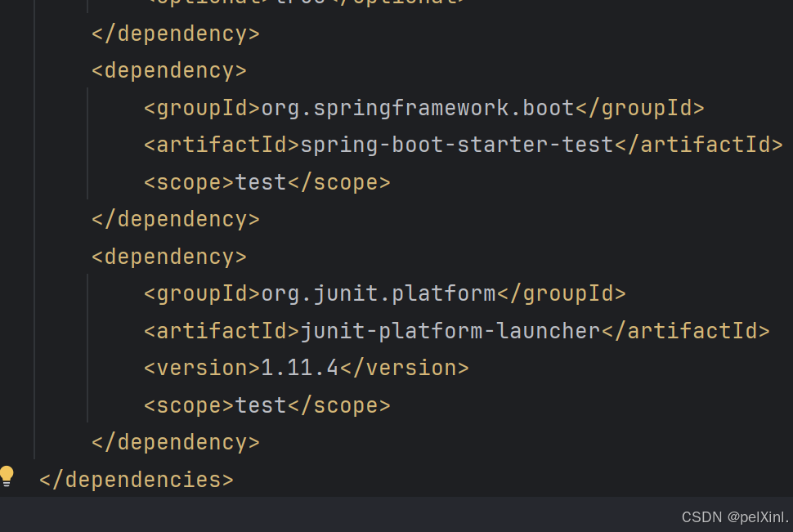The image size is (793, 532).
Task: Click the second dependency opening tag
Action: click(168, 69)
